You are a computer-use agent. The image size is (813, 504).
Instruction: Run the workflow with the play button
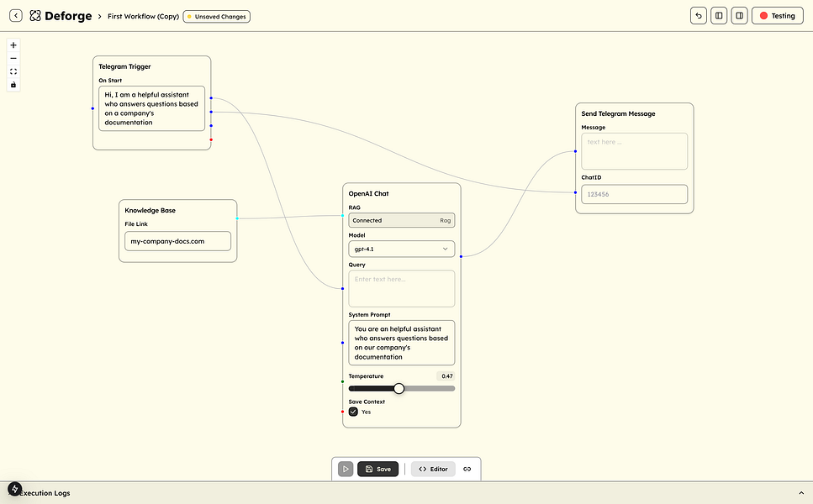click(x=346, y=469)
